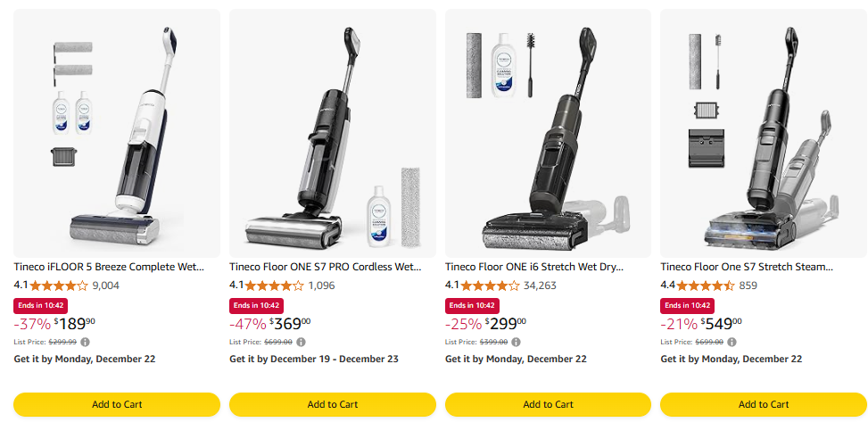Click the white iFLOOR 5 Breeze product image

coord(117,134)
